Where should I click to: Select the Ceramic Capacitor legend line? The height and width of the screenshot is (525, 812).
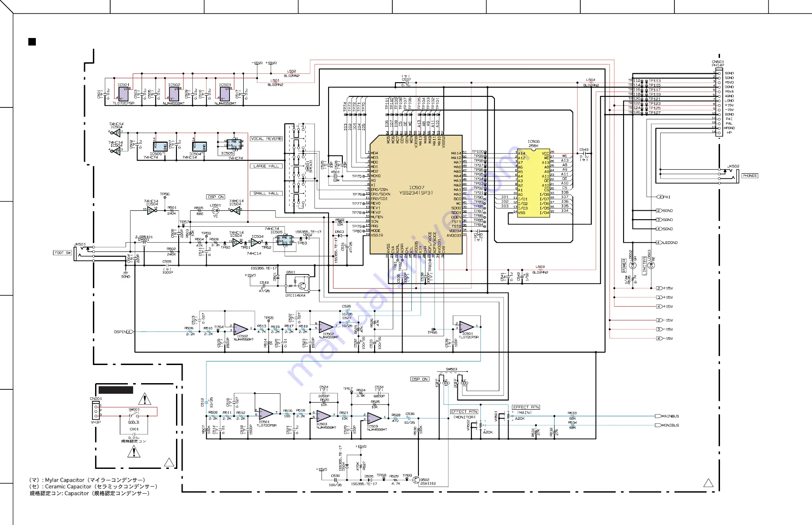pos(93,487)
